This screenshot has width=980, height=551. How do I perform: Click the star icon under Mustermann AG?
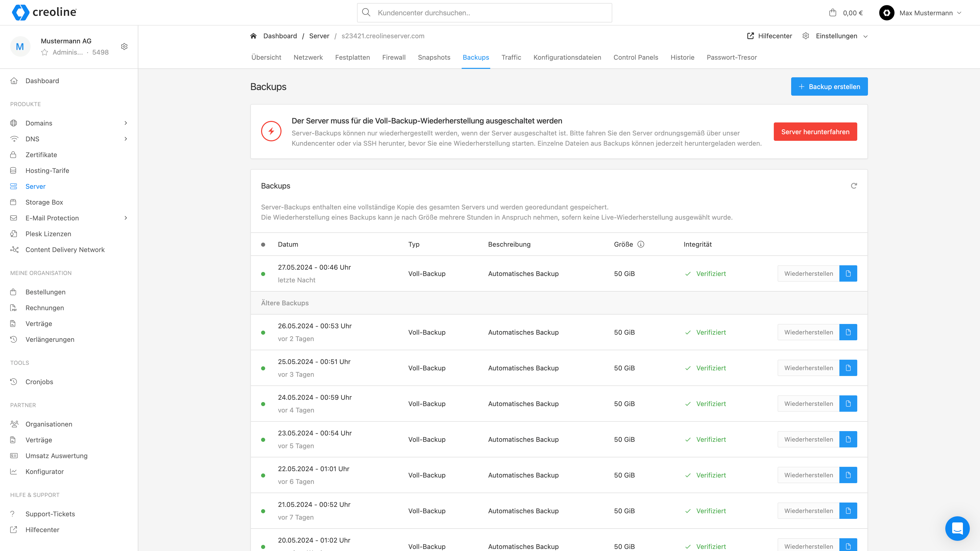[x=44, y=53]
